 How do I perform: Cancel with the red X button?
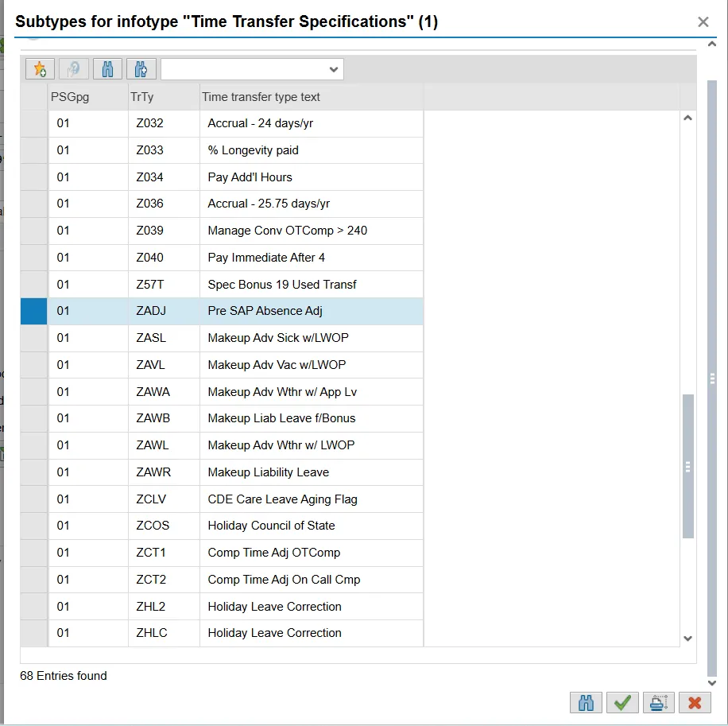point(695,703)
